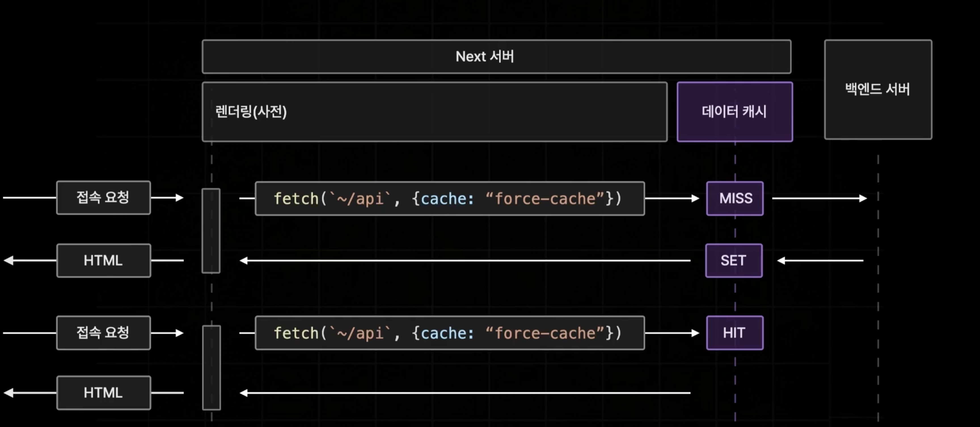The width and height of the screenshot is (980, 427).
Task: Click the purple HIT cache box
Action: click(735, 333)
